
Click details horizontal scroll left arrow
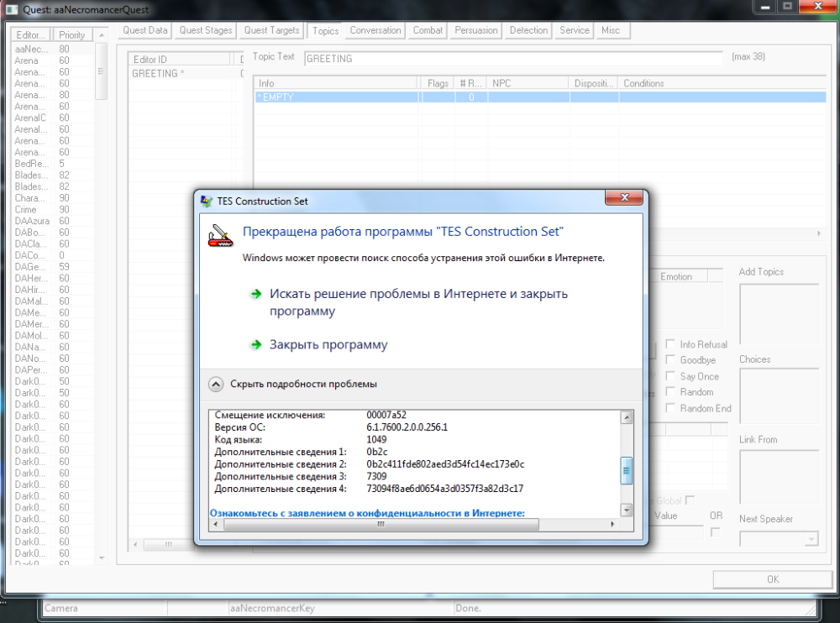tap(216, 525)
